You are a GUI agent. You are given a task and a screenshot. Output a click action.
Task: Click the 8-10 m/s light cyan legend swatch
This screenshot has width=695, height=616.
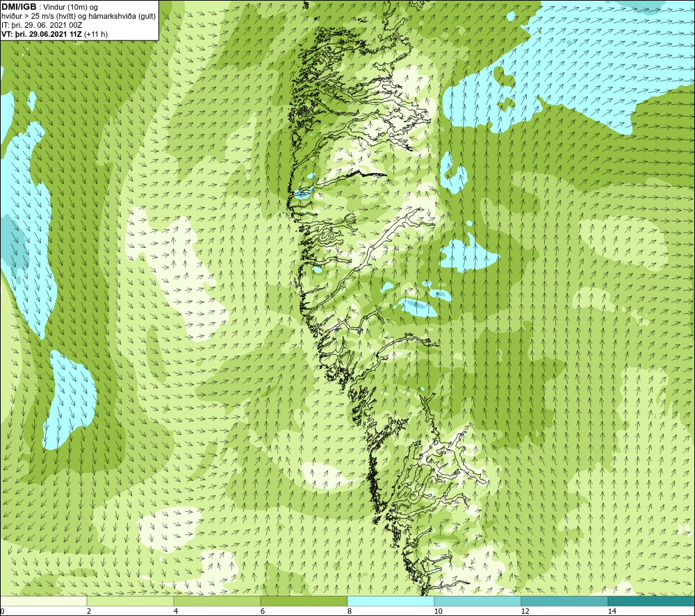[x=391, y=601]
